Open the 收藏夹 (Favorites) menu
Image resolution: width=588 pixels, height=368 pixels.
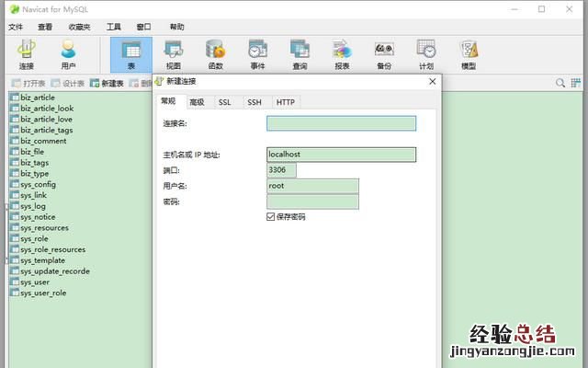(x=80, y=27)
